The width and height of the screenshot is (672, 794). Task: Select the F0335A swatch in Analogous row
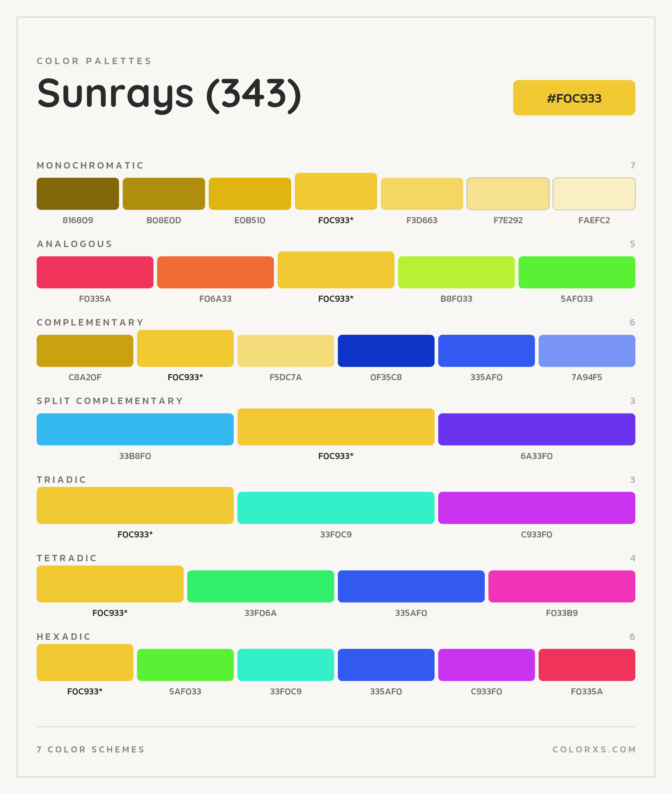click(x=95, y=272)
